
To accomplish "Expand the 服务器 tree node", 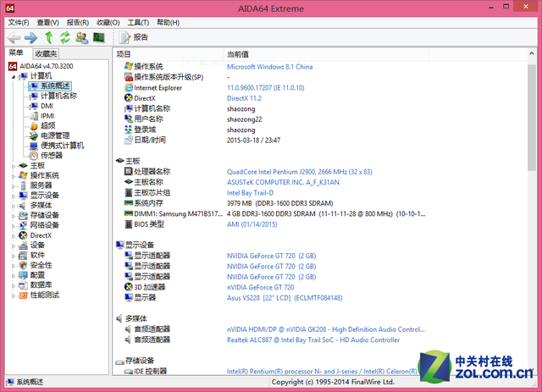I will point(14,186).
